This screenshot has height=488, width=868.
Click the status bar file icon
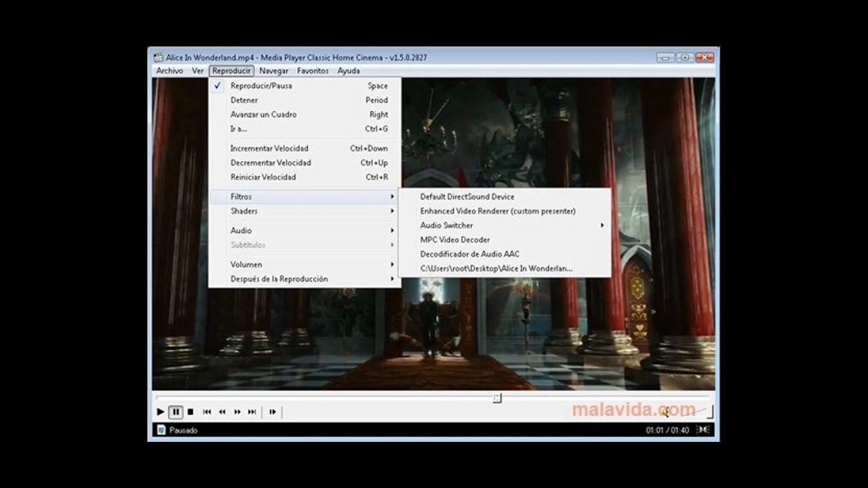click(161, 430)
